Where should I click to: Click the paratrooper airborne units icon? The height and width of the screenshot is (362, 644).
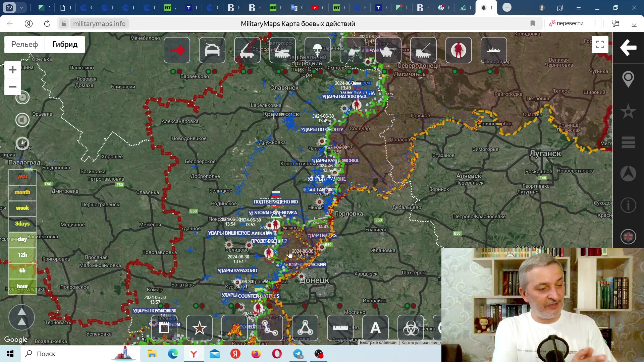click(x=318, y=50)
